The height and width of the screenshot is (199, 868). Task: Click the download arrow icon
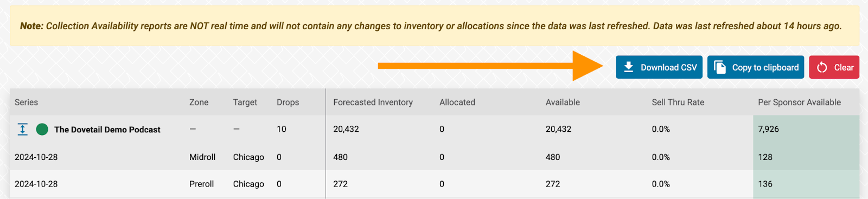(628, 67)
